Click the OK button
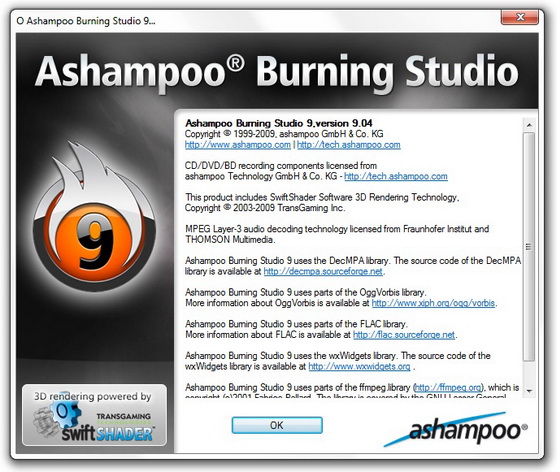This screenshot has width=560, height=472. point(277,425)
